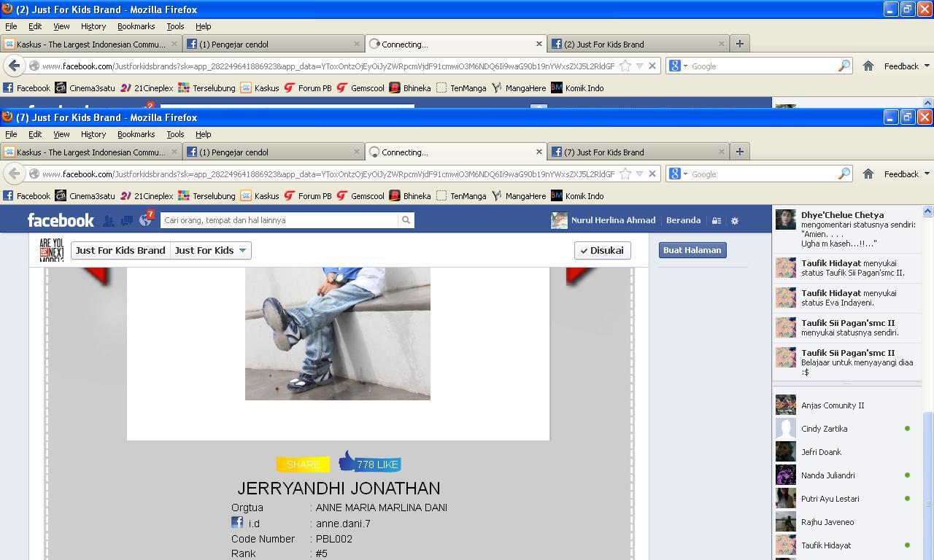Click Dhye'Chelue Chetya name in ticker
The width and height of the screenshot is (934, 560).
coord(842,215)
